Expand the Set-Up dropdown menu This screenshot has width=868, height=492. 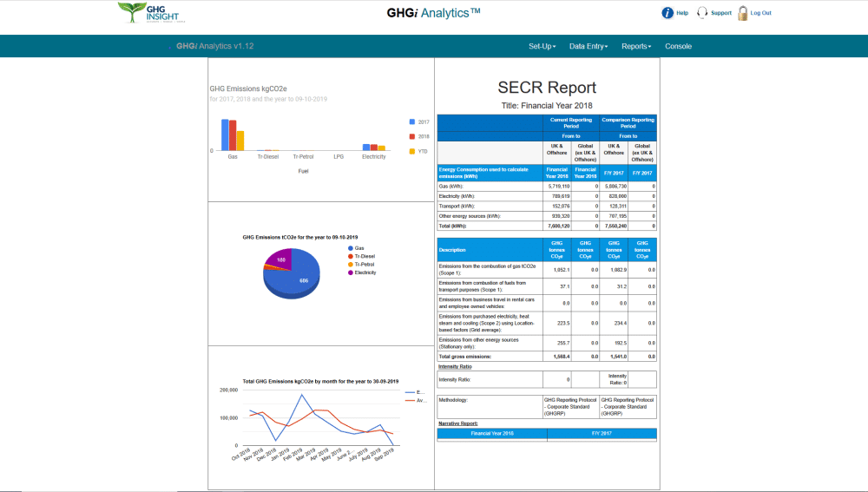click(542, 46)
